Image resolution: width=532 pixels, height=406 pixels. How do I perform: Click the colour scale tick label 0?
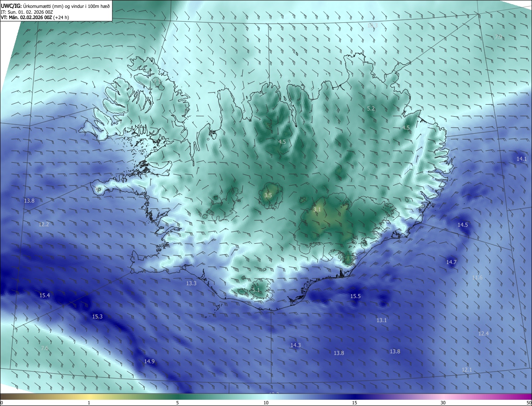click(x=2, y=403)
